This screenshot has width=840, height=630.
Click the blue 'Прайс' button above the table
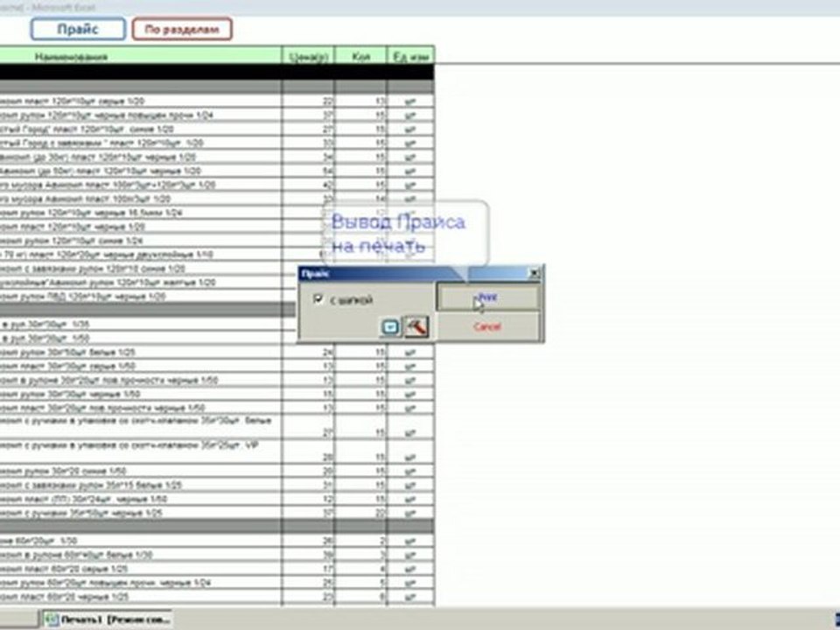pos(78,29)
